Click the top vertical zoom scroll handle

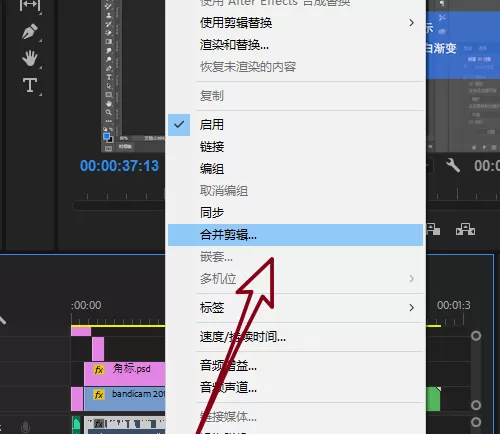coord(476,336)
